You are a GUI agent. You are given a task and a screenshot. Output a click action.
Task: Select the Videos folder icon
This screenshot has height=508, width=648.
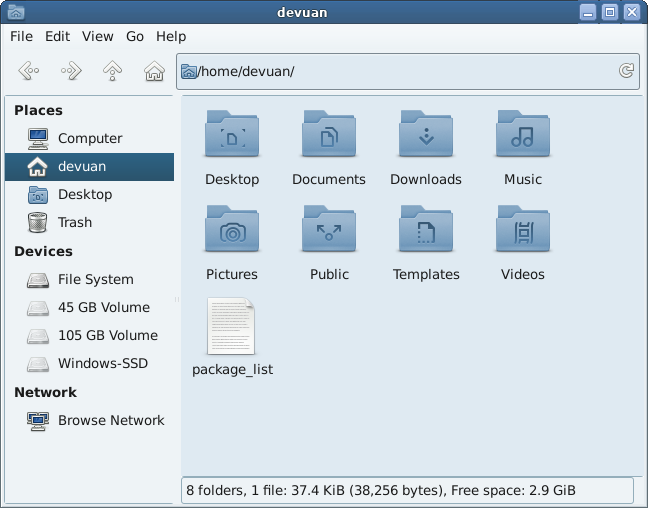point(522,230)
